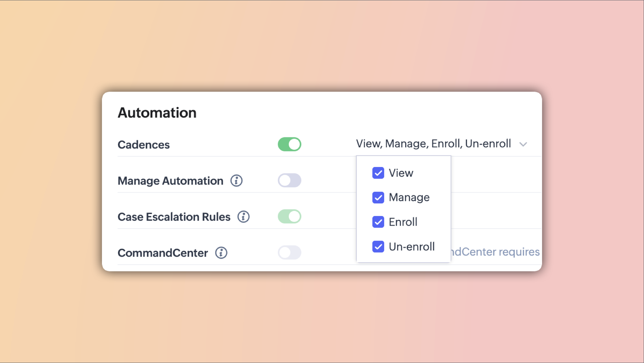The height and width of the screenshot is (363, 644).
Task: Click the Cadences row label
Action: 143,145
